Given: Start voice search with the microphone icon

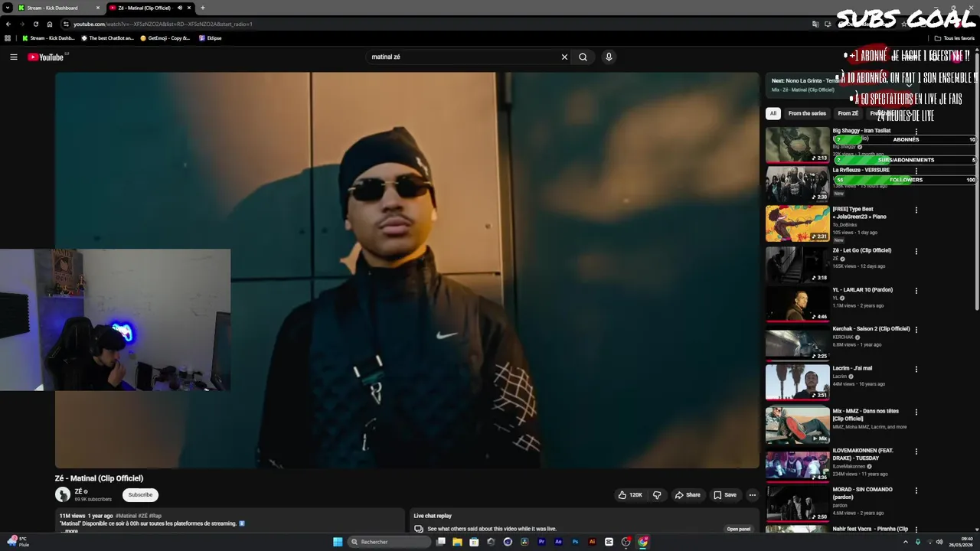Looking at the screenshot, I should click(x=609, y=57).
